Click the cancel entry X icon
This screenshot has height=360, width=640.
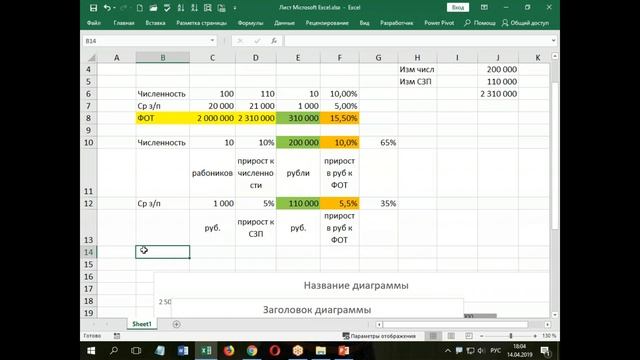(x=240, y=41)
